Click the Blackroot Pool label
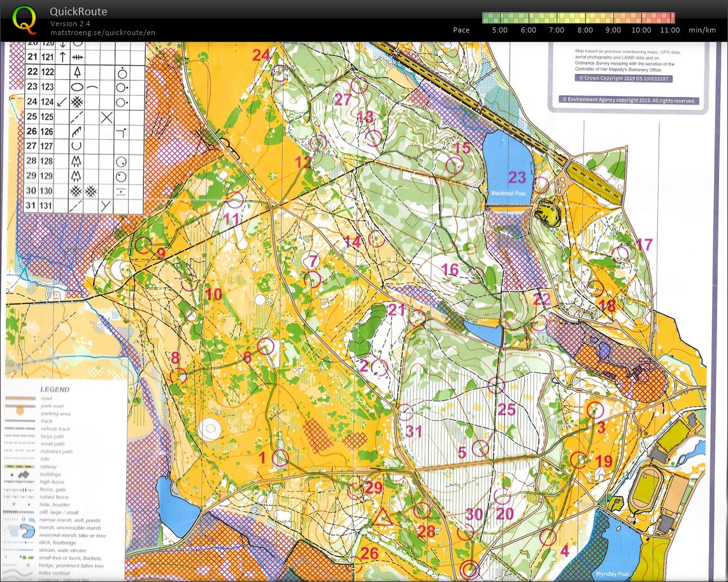This screenshot has height=582, width=728. pyautogui.click(x=508, y=193)
